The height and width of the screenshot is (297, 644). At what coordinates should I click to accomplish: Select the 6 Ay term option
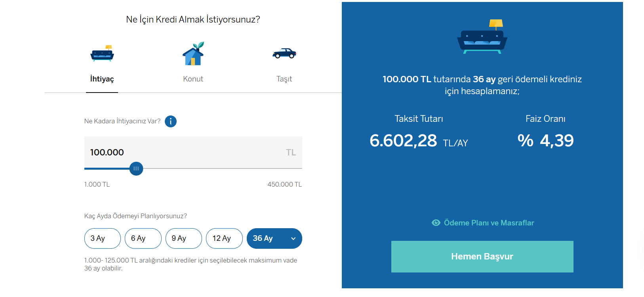[x=143, y=238]
